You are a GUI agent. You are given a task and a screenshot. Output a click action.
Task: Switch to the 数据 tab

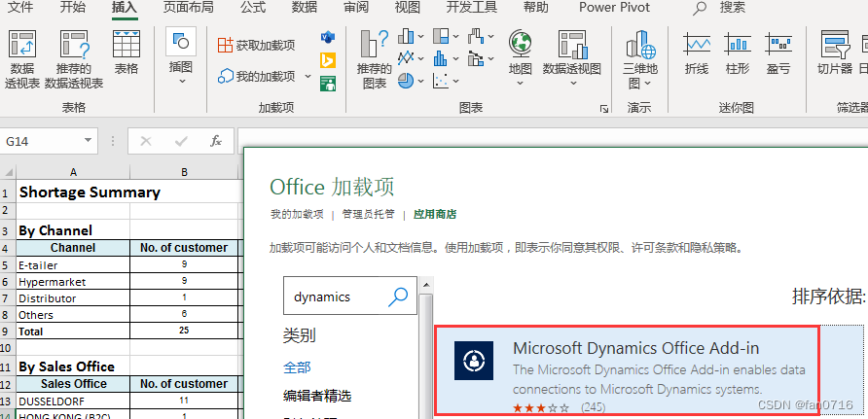(x=305, y=8)
